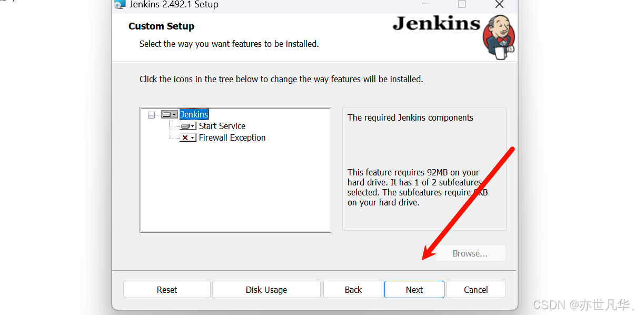This screenshot has width=644, height=315.
Task: Click the Jenkins butler logo
Action: [x=499, y=37]
